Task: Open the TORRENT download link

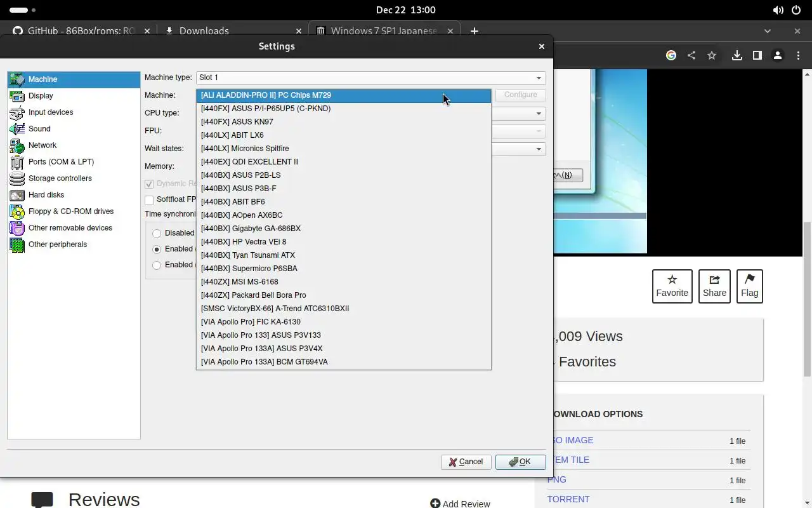Action: tap(568, 499)
